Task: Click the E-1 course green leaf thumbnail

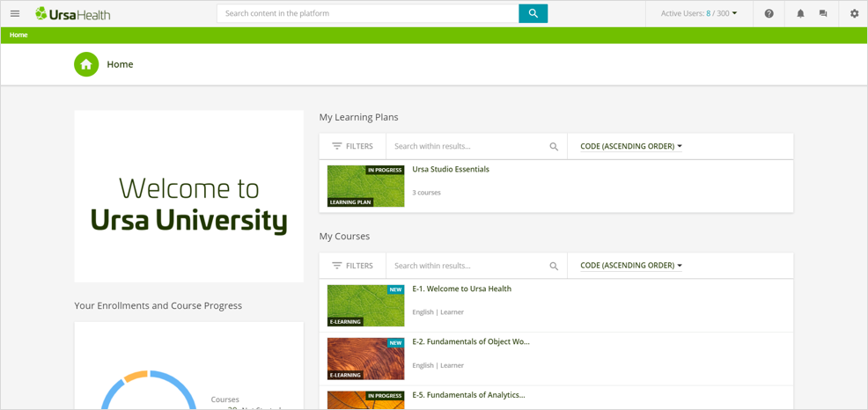Action: [366, 306]
